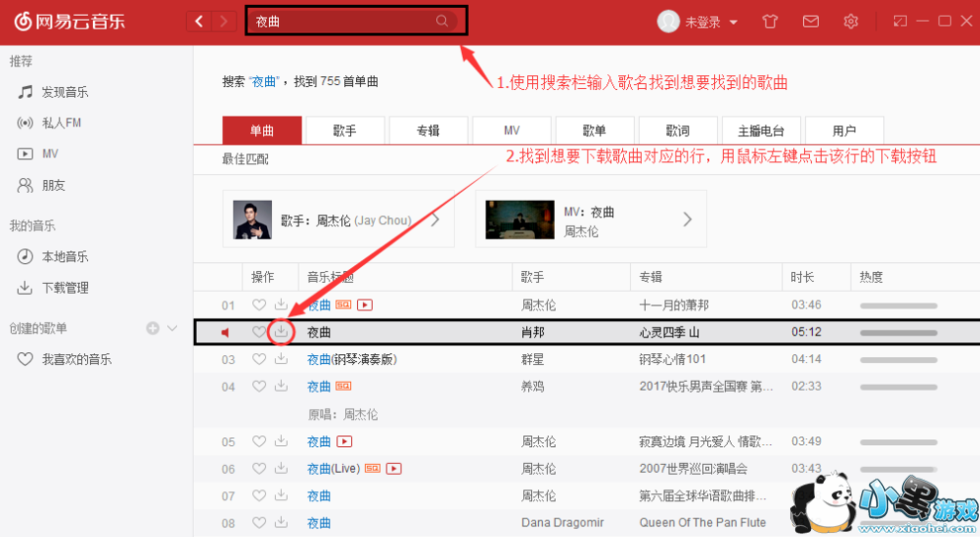The image size is (980, 537).
Task: Open the messages envelope icon
Action: click(811, 21)
